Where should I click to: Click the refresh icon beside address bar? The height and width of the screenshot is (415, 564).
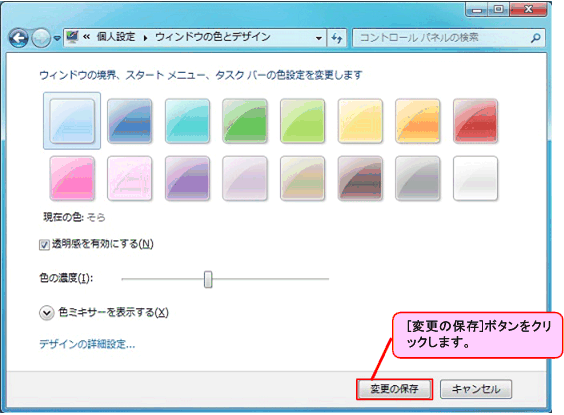tap(337, 38)
